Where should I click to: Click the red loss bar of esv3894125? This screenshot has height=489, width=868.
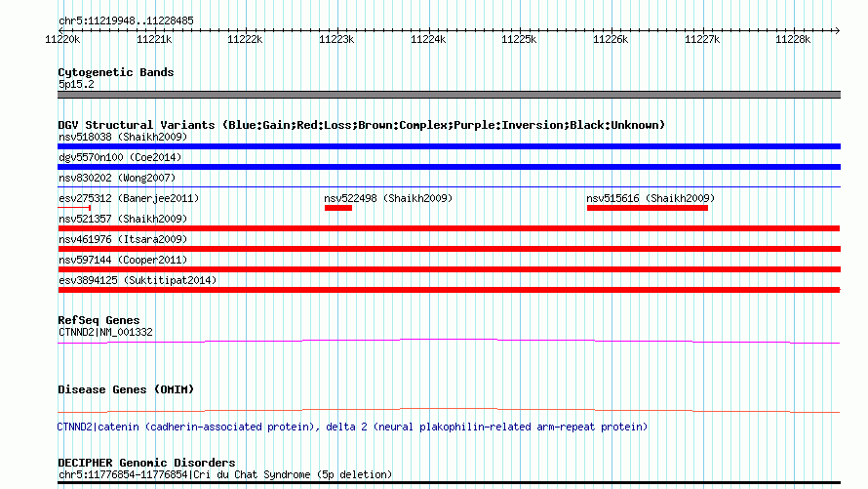point(449,290)
